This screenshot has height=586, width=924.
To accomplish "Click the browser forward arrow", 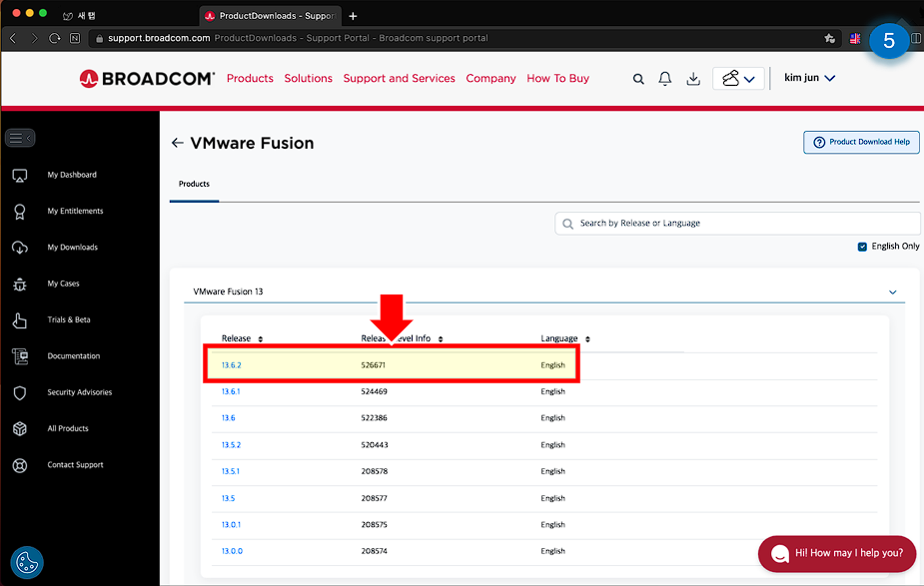I will pos(34,38).
